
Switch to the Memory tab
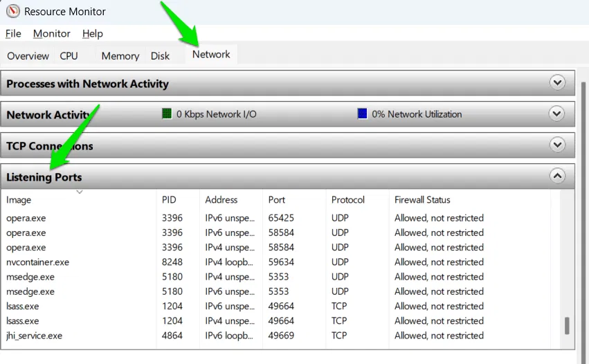[120, 56]
